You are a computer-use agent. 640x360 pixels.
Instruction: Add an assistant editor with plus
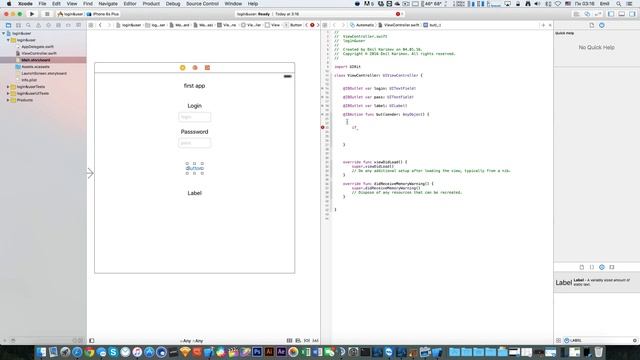543,25
